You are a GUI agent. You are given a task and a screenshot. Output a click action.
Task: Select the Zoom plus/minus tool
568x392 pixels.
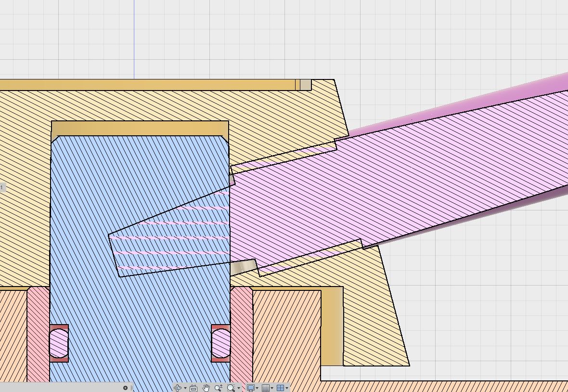coord(219,388)
